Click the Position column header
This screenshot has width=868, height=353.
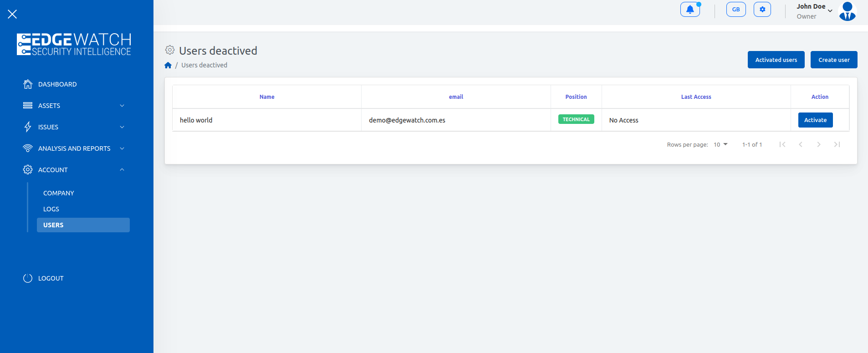(x=576, y=97)
